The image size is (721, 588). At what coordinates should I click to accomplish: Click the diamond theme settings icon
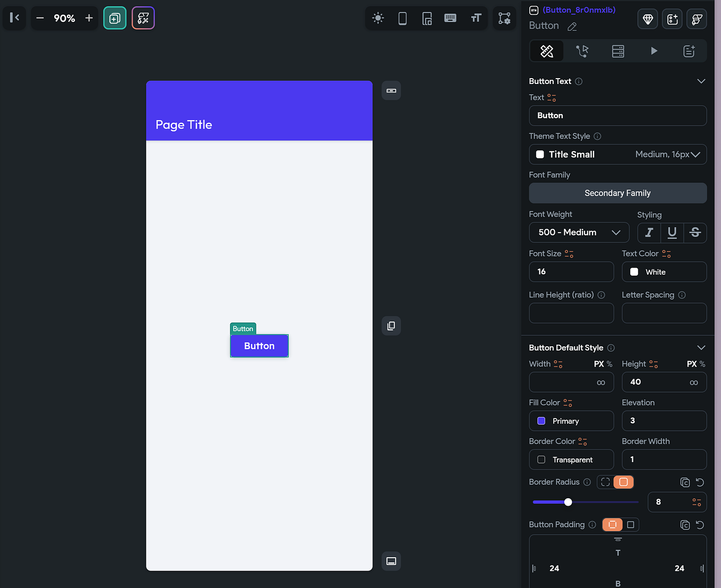(x=647, y=19)
